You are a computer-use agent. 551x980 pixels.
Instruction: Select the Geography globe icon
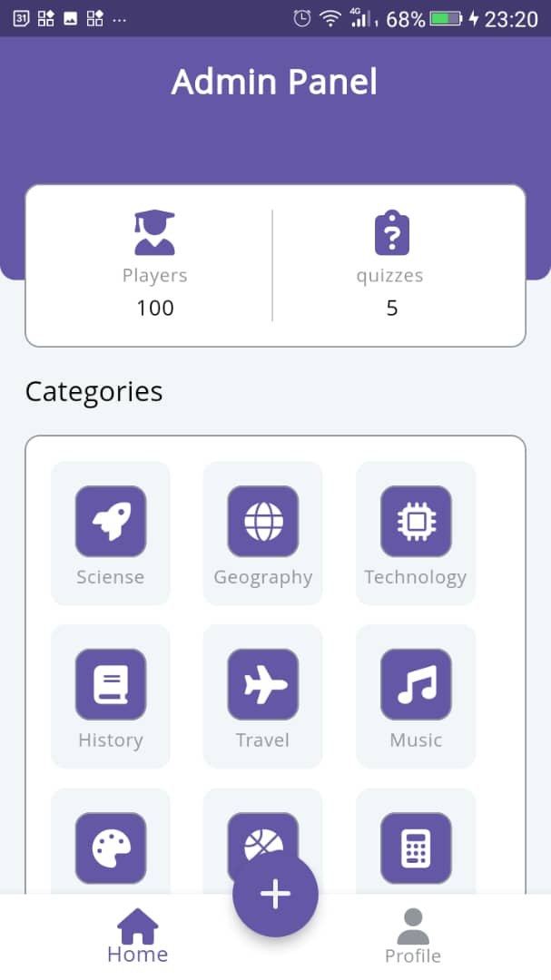click(x=262, y=521)
